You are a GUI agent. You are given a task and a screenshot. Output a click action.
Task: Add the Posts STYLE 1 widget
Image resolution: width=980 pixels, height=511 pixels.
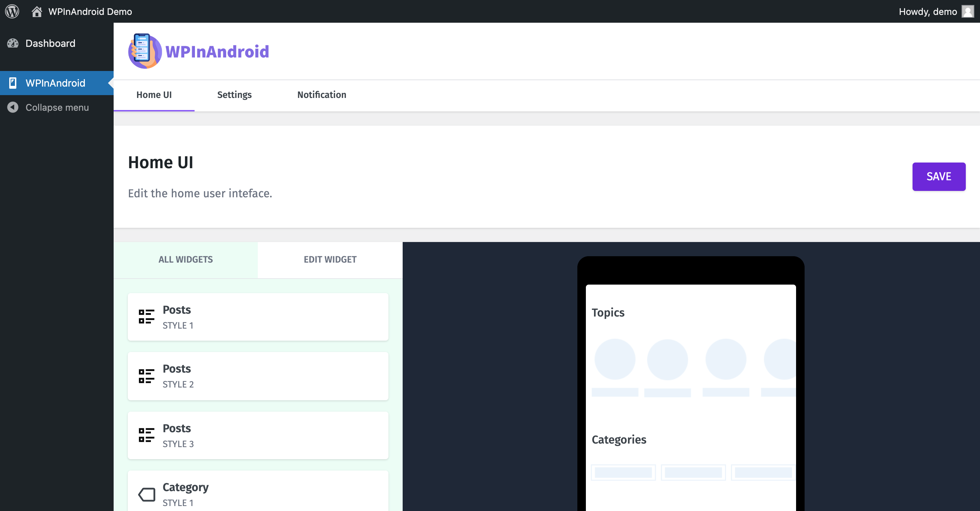[x=258, y=317]
